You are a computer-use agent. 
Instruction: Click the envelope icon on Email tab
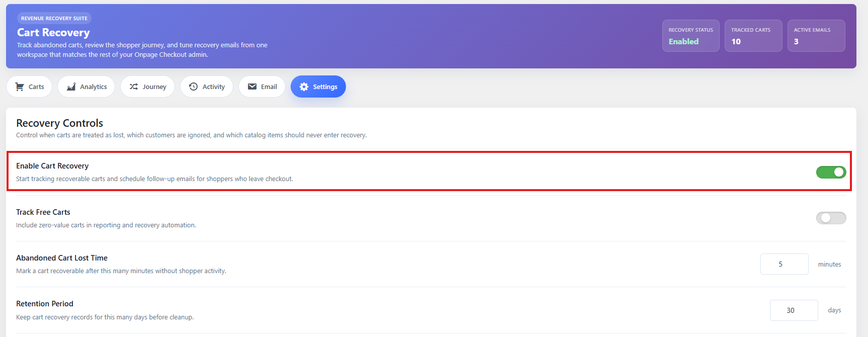(x=252, y=87)
